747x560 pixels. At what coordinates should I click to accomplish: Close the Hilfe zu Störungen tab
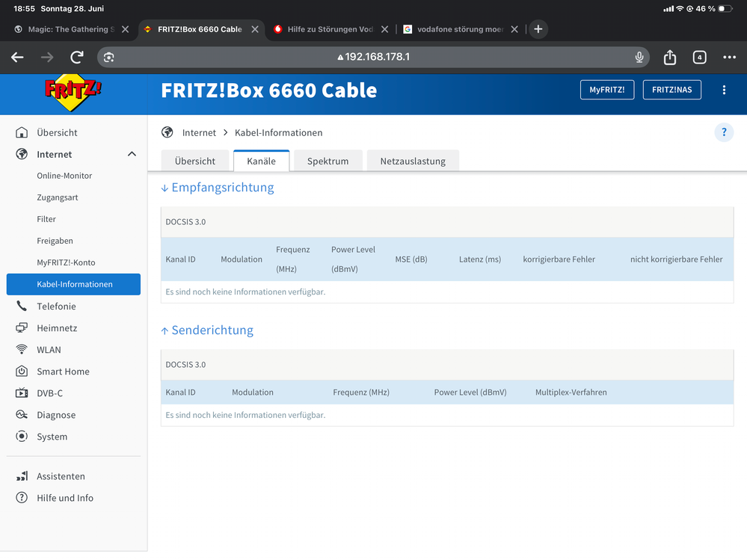[x=384, y=29]
